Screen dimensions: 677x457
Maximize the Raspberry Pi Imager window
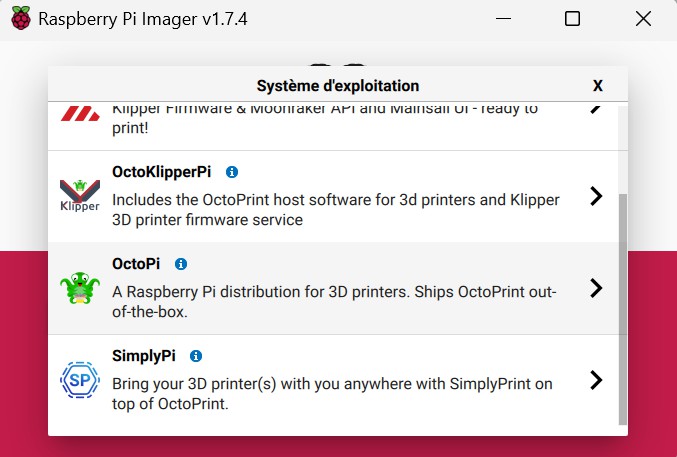click(572, 19)
